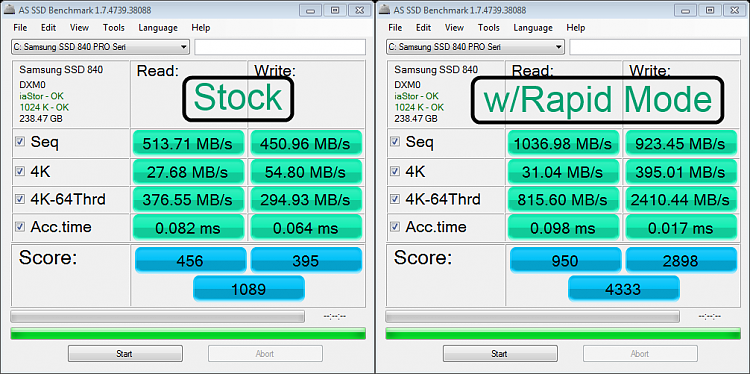Click Start button in left window
This screenshot has height=374, width=750.
[x=125, y=354]
